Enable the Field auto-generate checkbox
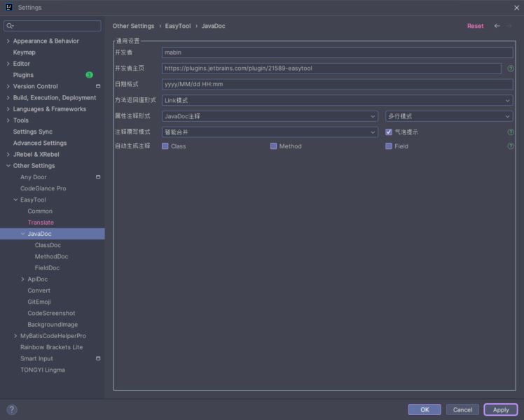Image resolution: width=524 pixels, height=420 pixels. [x=389, y=146]
